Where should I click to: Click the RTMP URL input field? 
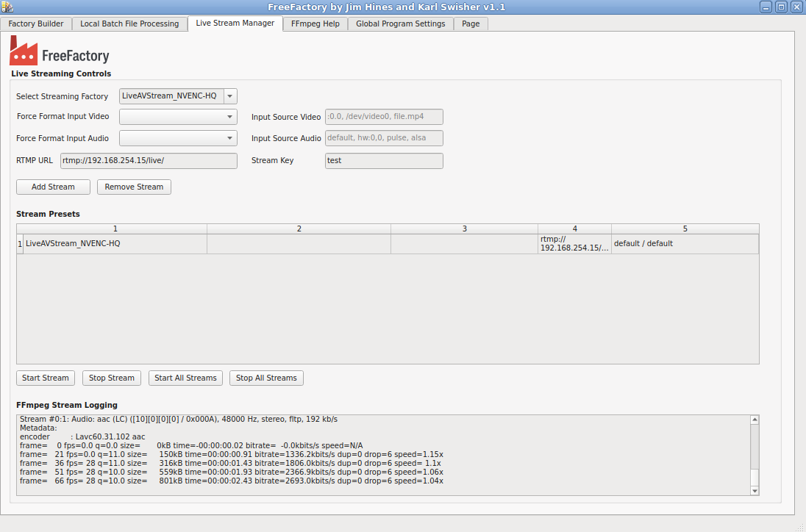coord(149,161)
